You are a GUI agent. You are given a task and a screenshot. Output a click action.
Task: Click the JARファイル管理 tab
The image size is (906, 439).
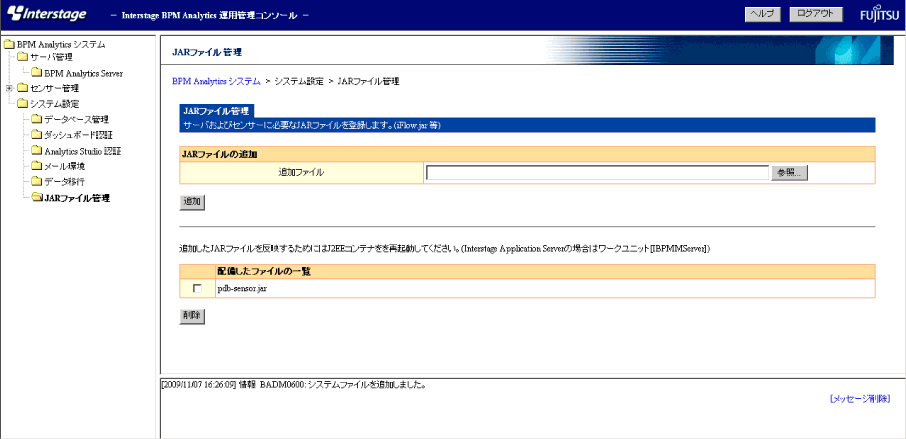[x=216, y=111]
